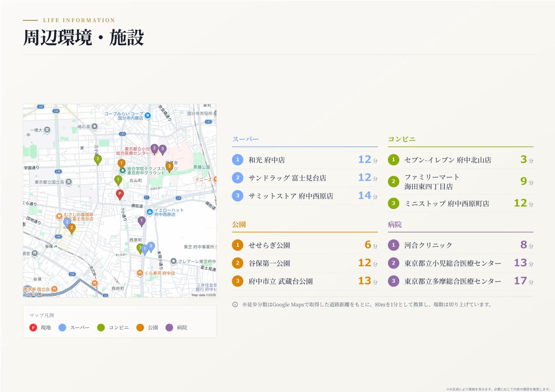Select orange park pin 1 on the map
Screen dimensions: 555x392
(122, 164)
